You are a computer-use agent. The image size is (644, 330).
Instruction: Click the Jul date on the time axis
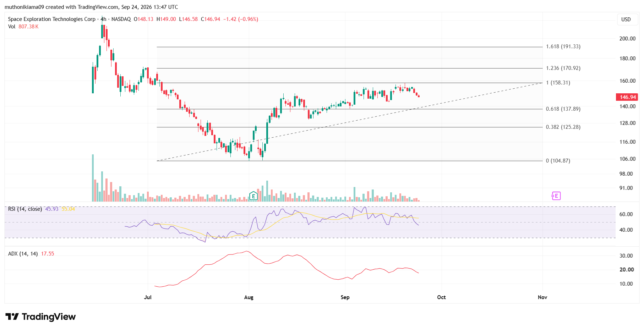click(148, 297)
